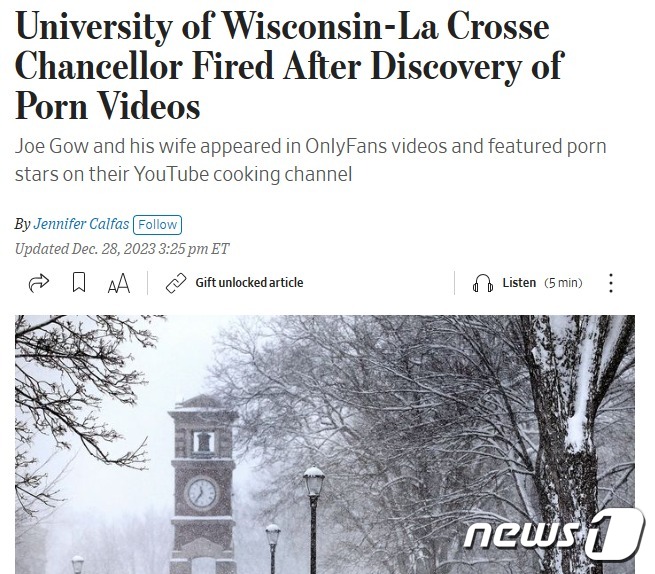655x574 pixels.
Task: Save article with the bookmark icon
Action: click(x=79, y=282)
